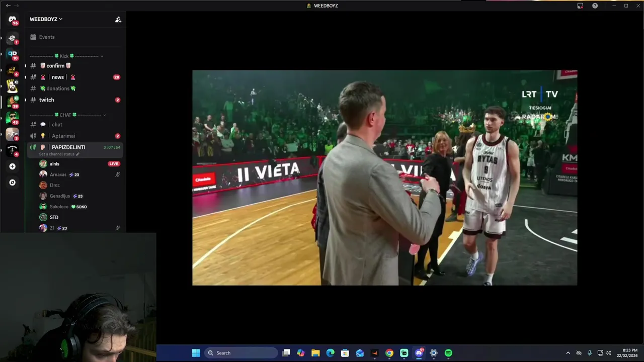
Task: Select the PAPIZDELINTI voice channel
Action: pyautogui.click(x=74, y=150)
